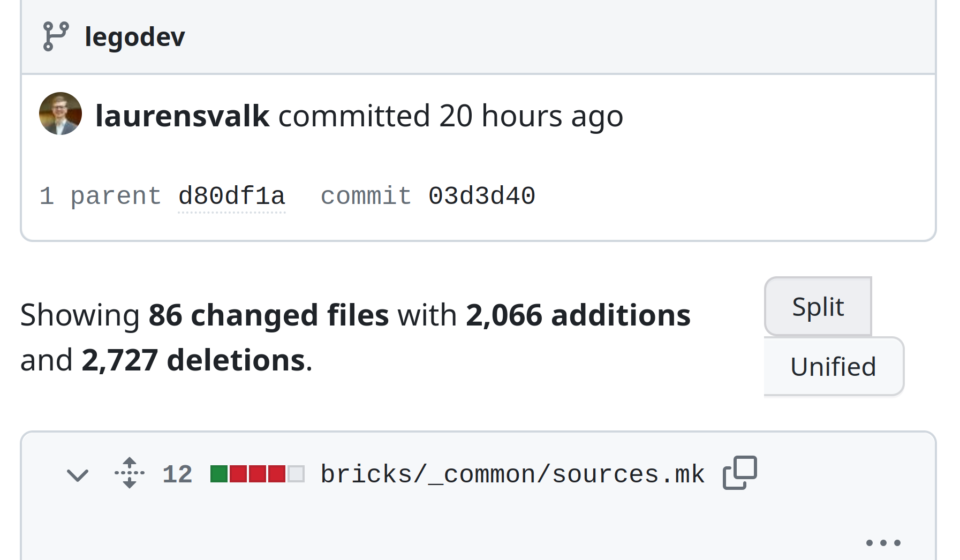Switch diff view to Unified
The width and height of the screenshot is (960, 560).
[x=834, y=367]
